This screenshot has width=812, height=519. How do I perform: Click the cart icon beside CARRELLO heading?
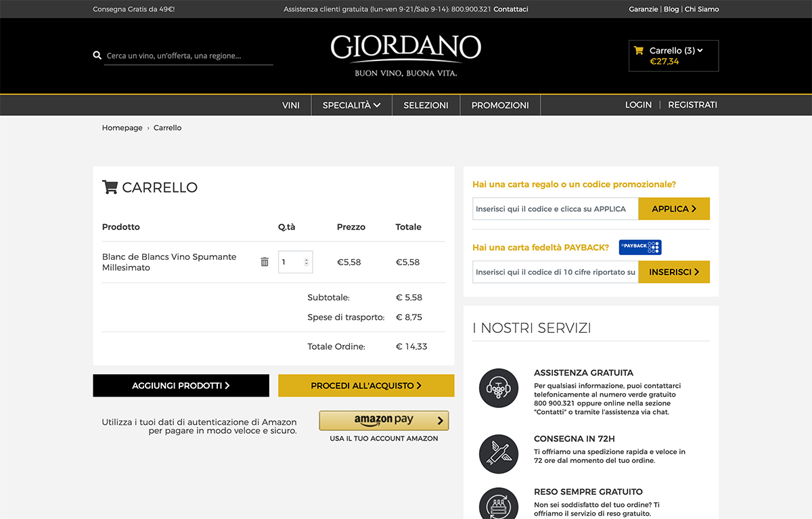tap(110, 187)
